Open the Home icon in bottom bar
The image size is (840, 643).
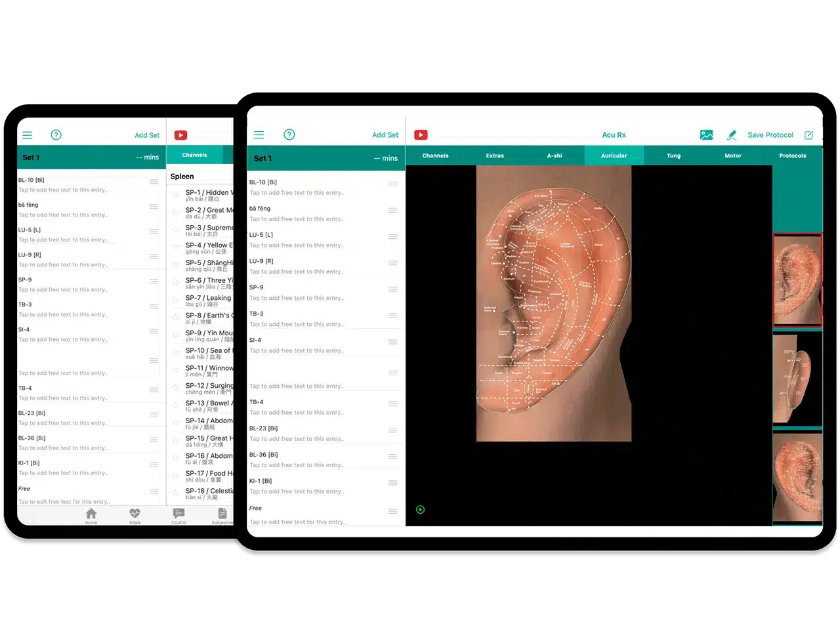tap(91, 515)
